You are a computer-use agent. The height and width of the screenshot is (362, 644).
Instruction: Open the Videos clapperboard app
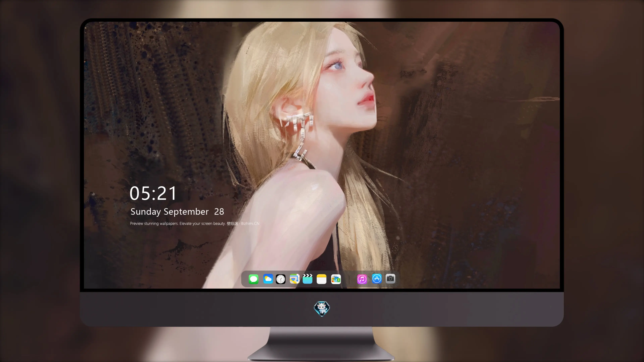pyautogui.click(x=308, y=279)
